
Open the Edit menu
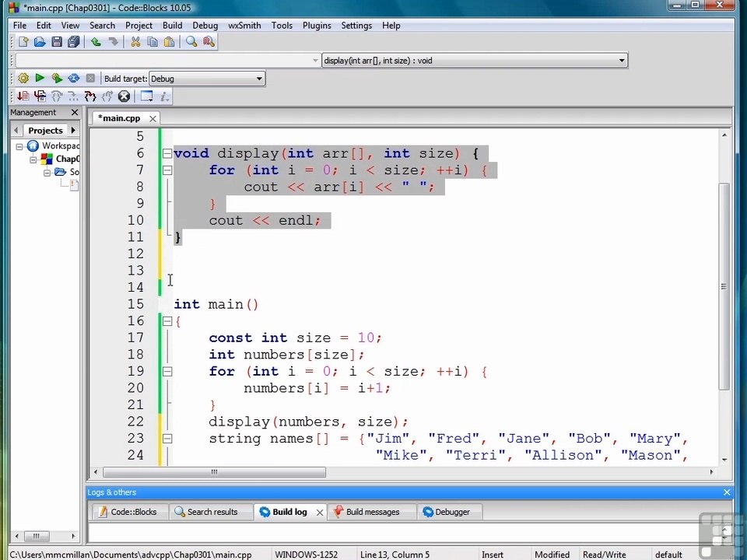coord(44,25)
